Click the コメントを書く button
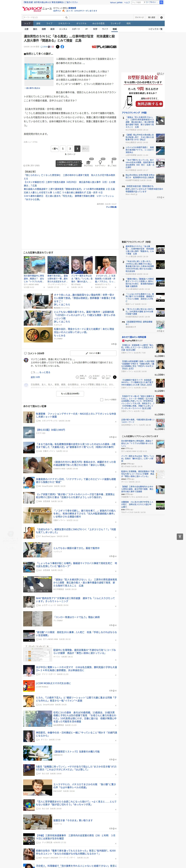Viewport: 186px width, 868px height. (x=93, y=353)
